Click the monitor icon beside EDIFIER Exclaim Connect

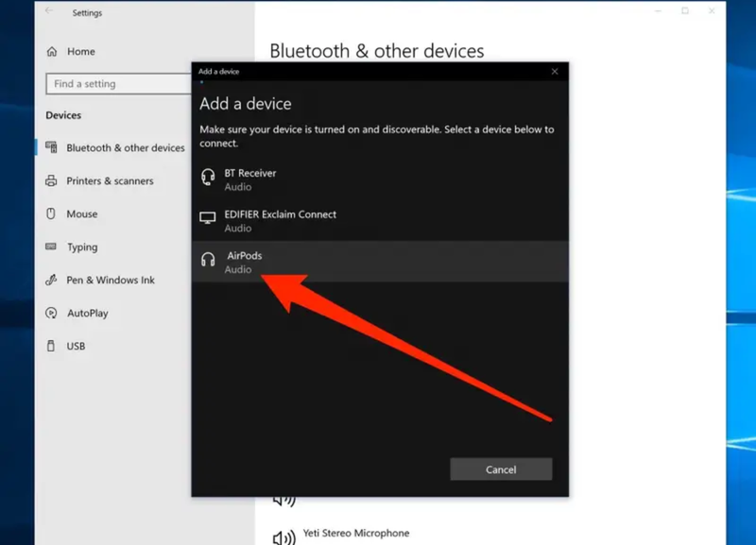[208, 218]
